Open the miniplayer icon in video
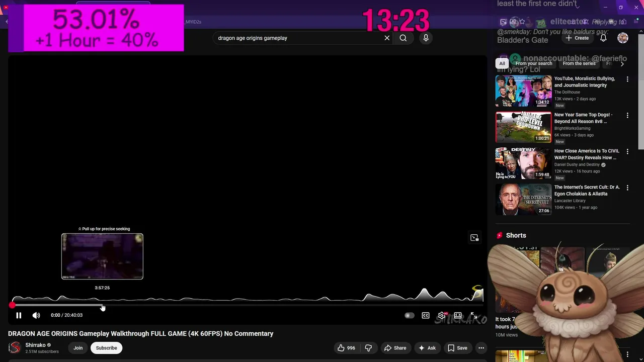This screenshot has width=644, height=362. click(474, 238)
